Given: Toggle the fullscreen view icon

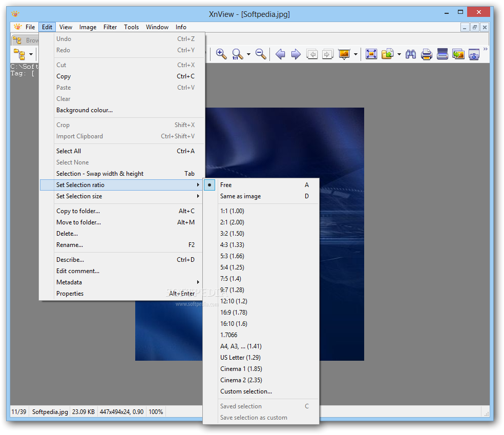Looking at the screenshot, I should (371, 54).
